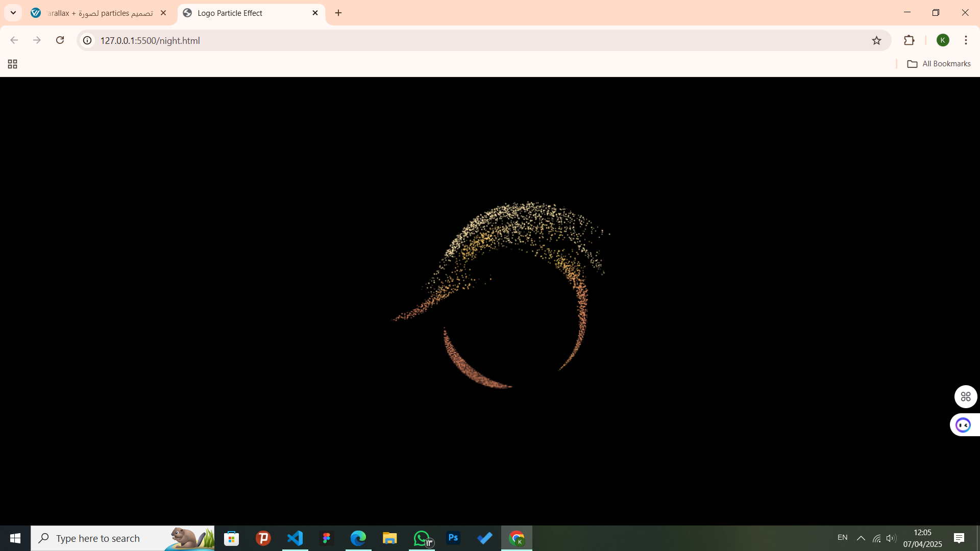Open the Extensions puzzle icon

pos(909,40)
